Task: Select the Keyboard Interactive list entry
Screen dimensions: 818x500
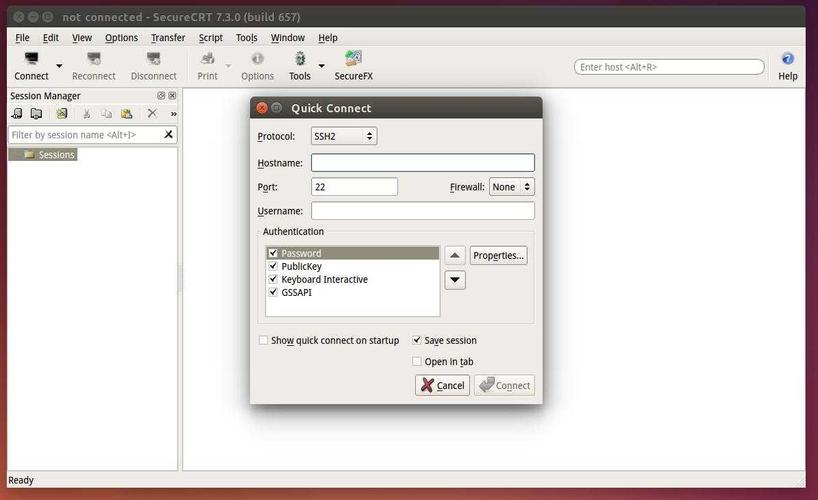Action: (324, 279)
